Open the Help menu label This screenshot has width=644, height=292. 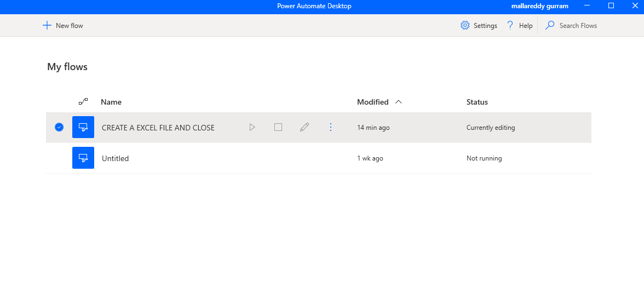526,25
